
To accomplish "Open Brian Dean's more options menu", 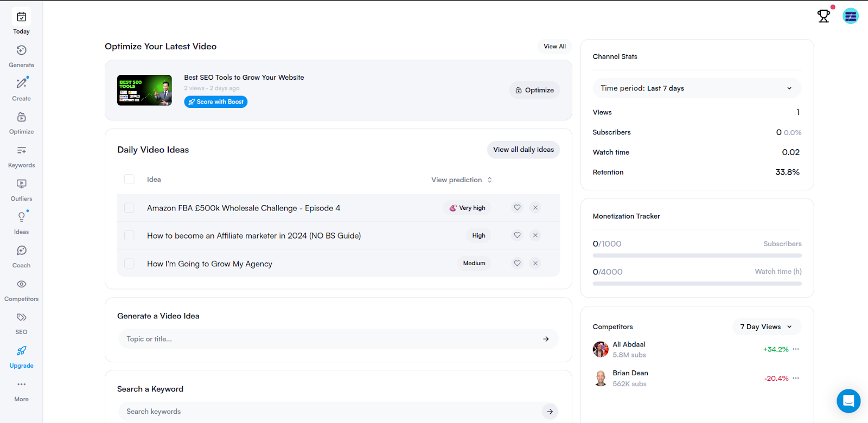I will (796, 379).
